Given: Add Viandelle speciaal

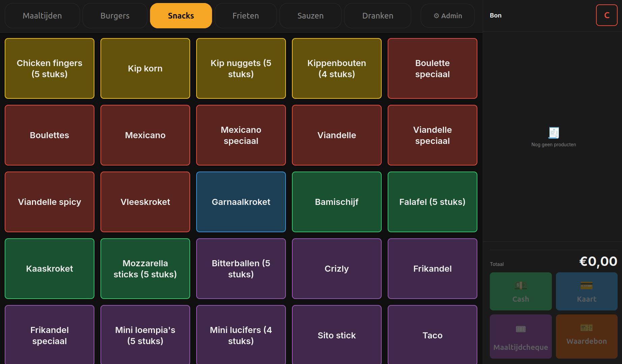Looking at the screenshot, I should (433, 135).
